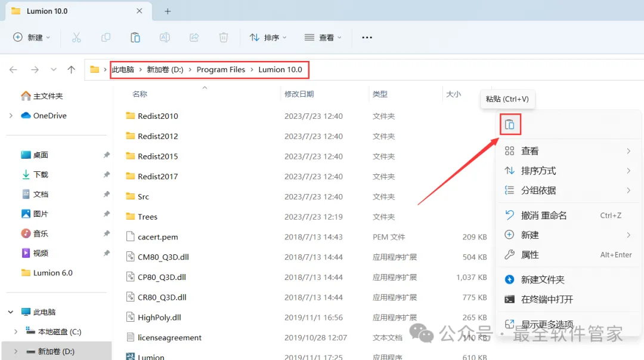
Task: Unpin Downloads via its pin icon
Action: tap(106, 174)
